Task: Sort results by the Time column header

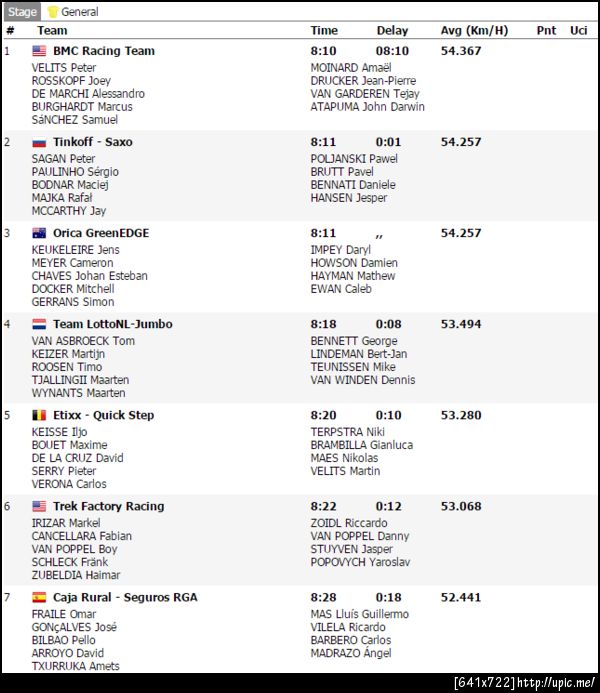Action: (324, 30)
